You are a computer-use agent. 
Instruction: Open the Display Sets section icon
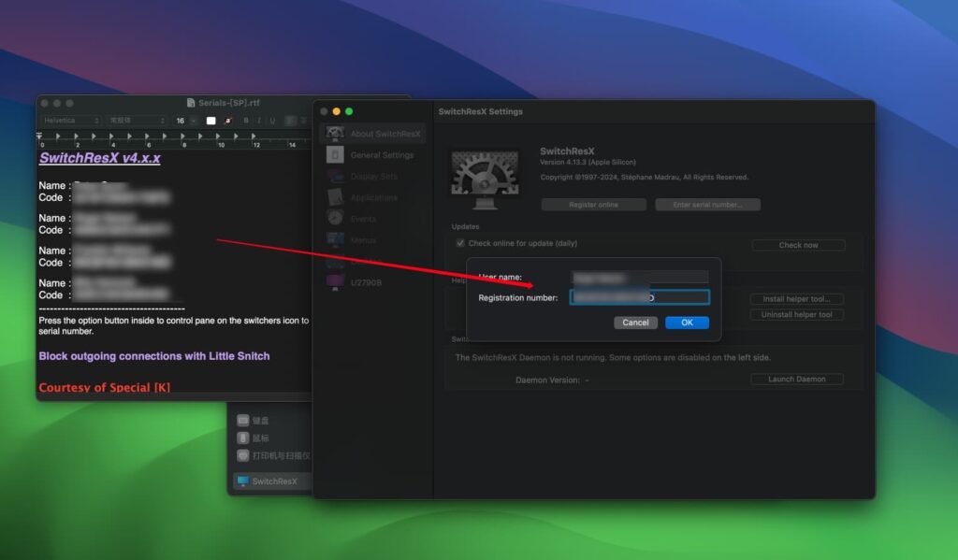[x=335, y=178]
